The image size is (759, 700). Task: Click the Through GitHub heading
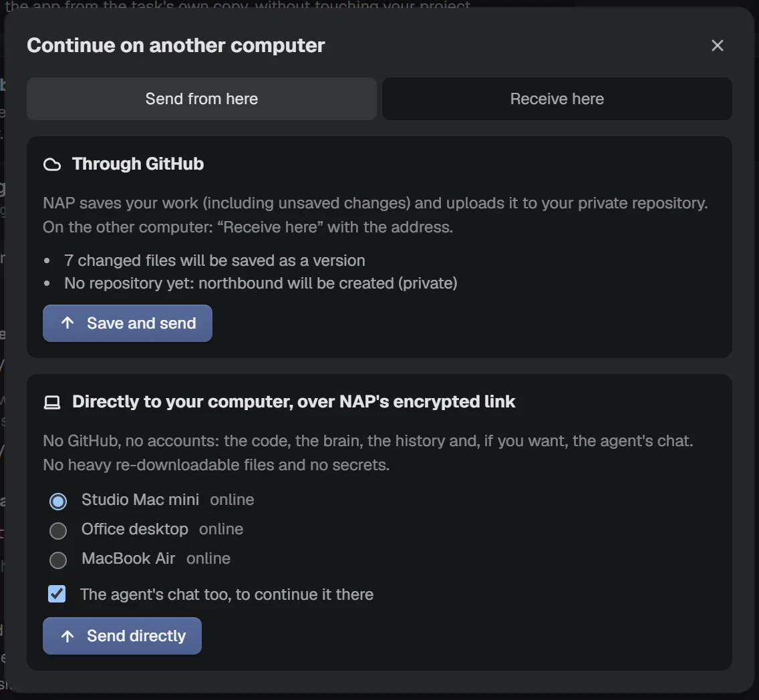(x=138, y=164)
